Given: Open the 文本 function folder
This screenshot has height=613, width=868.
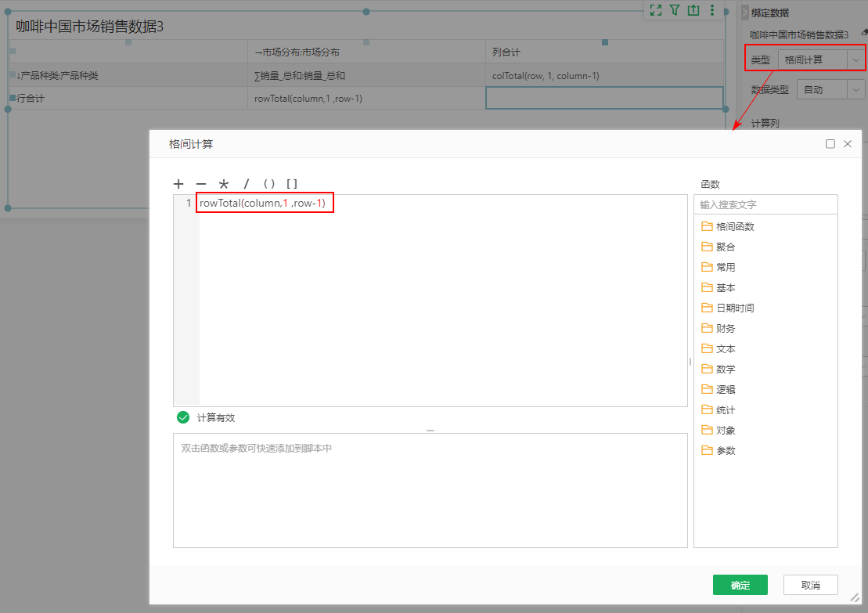Looking at the screenshot, I should click(719, 349).
